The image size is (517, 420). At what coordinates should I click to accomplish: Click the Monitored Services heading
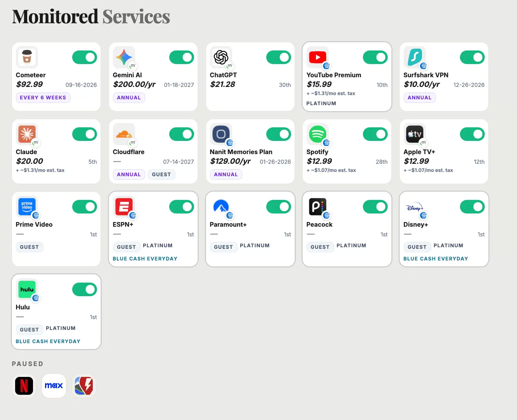click(91, 17)
